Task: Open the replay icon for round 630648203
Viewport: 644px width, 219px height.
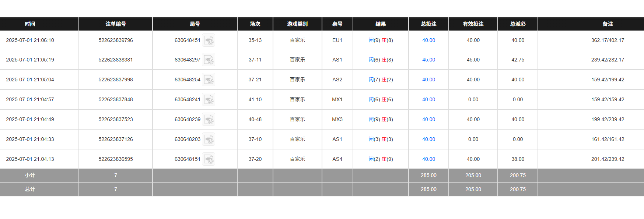Action: click(209, 139)
